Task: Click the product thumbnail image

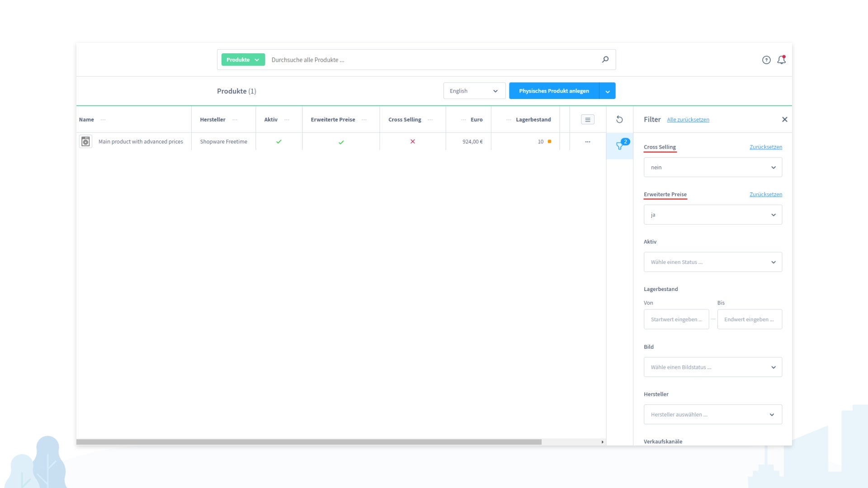Action: click(x=85, y=141)
